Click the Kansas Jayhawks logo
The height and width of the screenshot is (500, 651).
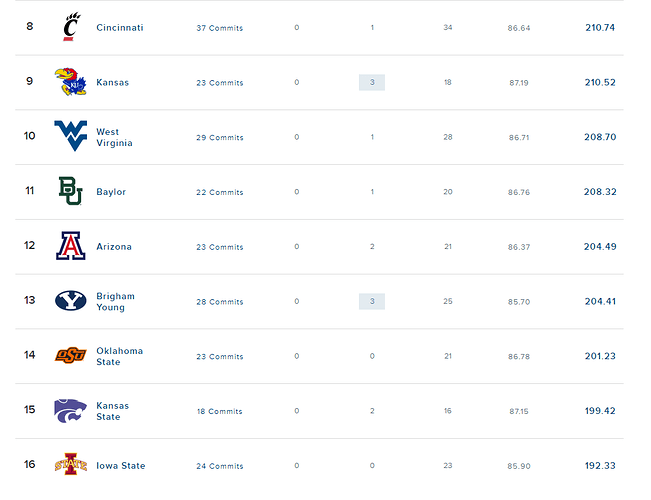(71, 82)
